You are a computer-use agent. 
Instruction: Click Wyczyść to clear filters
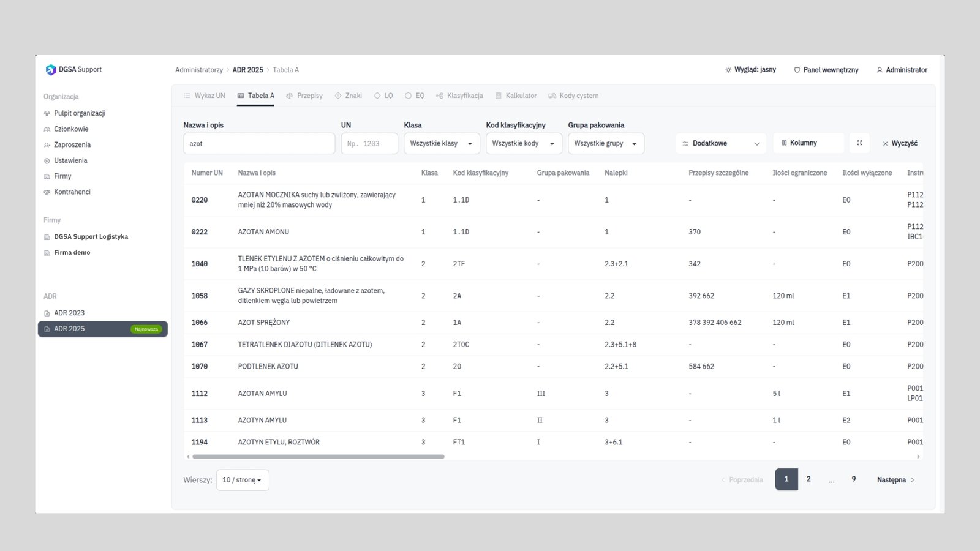coord(900,143)
